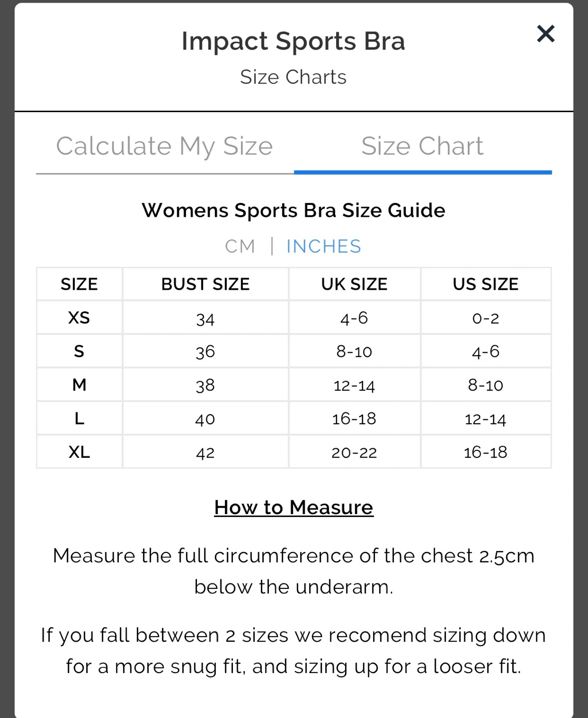588x718 pixels.
Task: Select INCHES as the unit
Action: (324, 246)
